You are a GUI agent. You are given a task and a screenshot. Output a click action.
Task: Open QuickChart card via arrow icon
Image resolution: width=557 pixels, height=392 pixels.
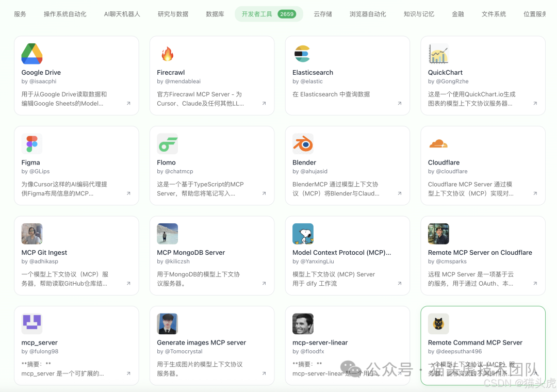coord(535,104)
